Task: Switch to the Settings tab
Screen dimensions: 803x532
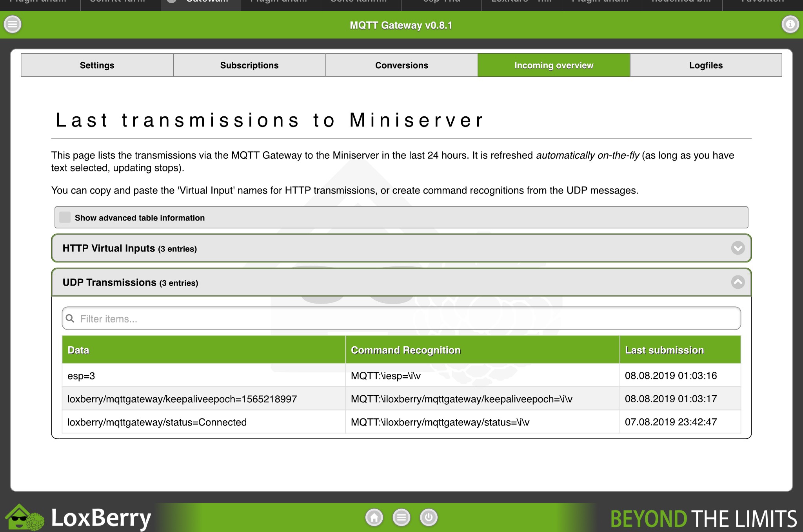Action: (97, 65)
